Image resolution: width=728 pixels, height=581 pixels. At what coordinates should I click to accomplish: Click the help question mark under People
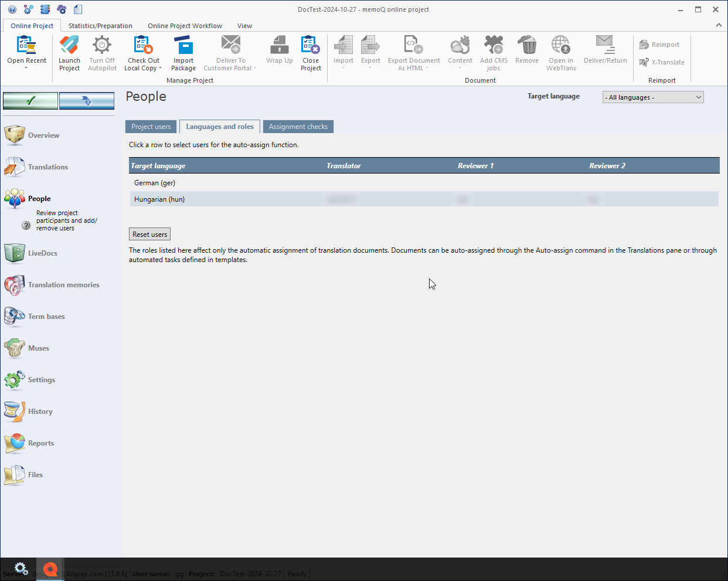(x=26, y=225)
